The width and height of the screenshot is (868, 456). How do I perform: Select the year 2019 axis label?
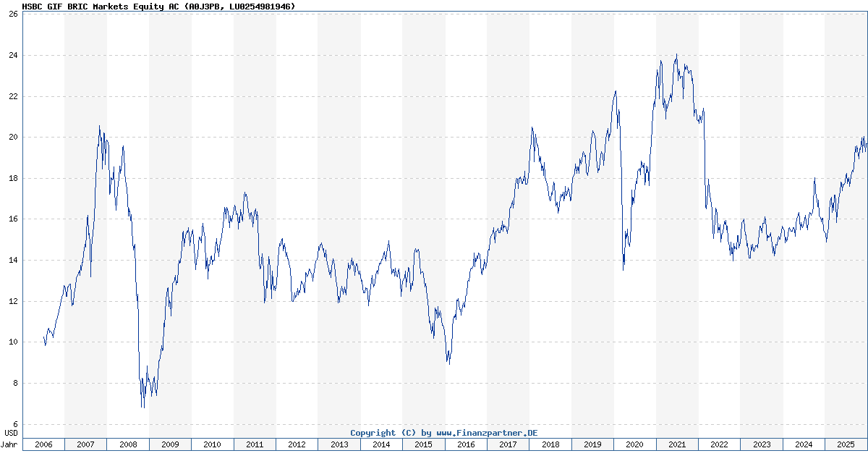click(x=592, y=446)
